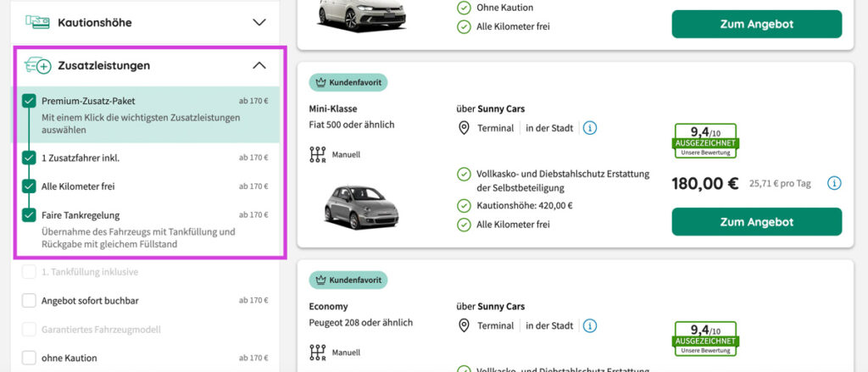Viewport: 868px width, 372px height.
Task: Uncheck Faire Tankregelung checkbox
Action: [x=29, y=215]
